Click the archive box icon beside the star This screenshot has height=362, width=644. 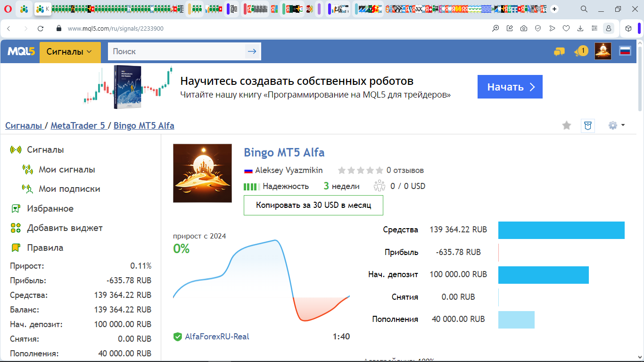click(x=587, y=125)
